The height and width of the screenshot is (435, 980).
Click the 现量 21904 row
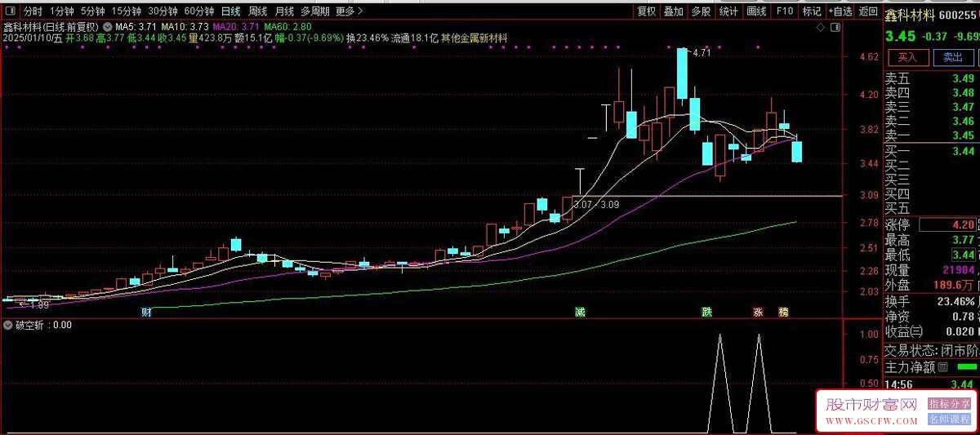click(x=930, y=270)
